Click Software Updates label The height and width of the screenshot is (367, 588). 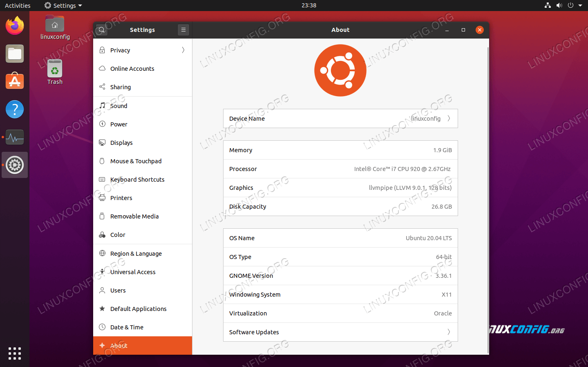click(254, 332)
